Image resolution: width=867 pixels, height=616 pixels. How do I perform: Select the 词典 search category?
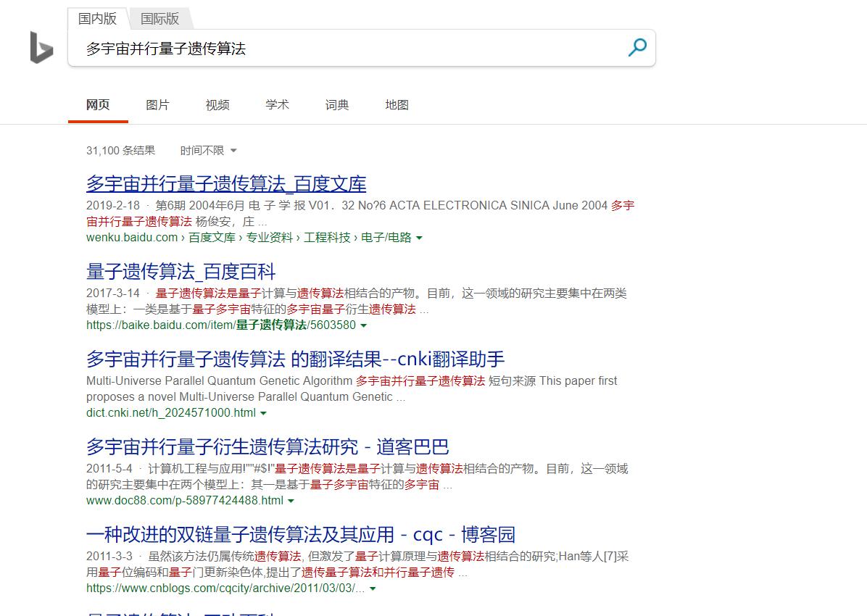coord(336,104)
